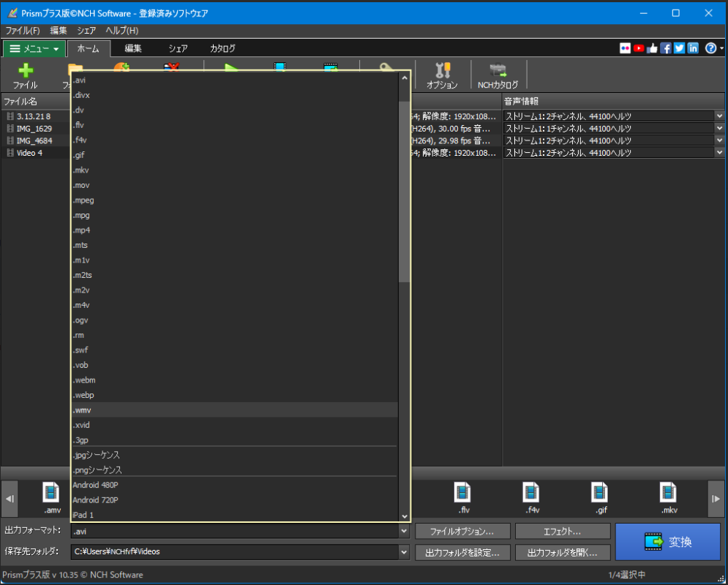Select .mp4 from the format list
The image size is (728, 585).
[234, 230]
